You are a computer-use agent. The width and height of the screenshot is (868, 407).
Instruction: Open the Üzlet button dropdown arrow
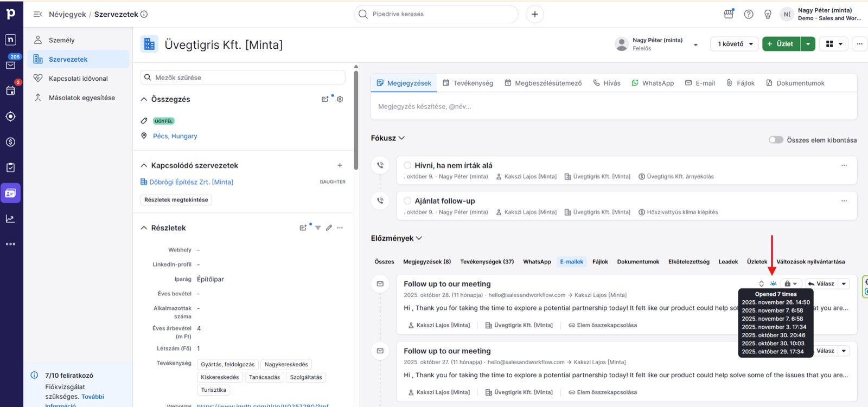[808, 44]
